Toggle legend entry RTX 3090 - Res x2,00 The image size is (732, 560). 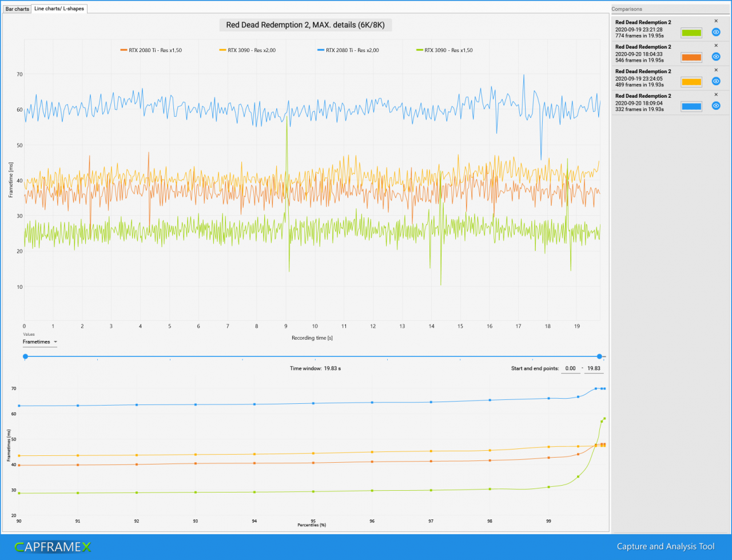[x=247, y=50]
